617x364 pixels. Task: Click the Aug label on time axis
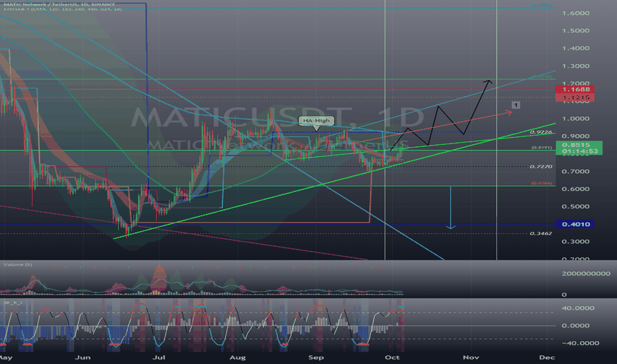tap(237, 357)
